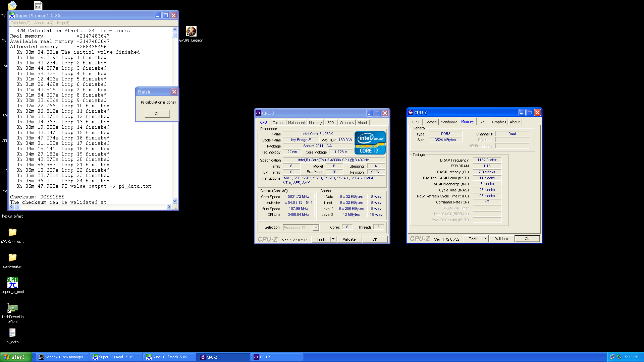Click the Checksum: DCEE1EBE line

[x=37, y=197]
